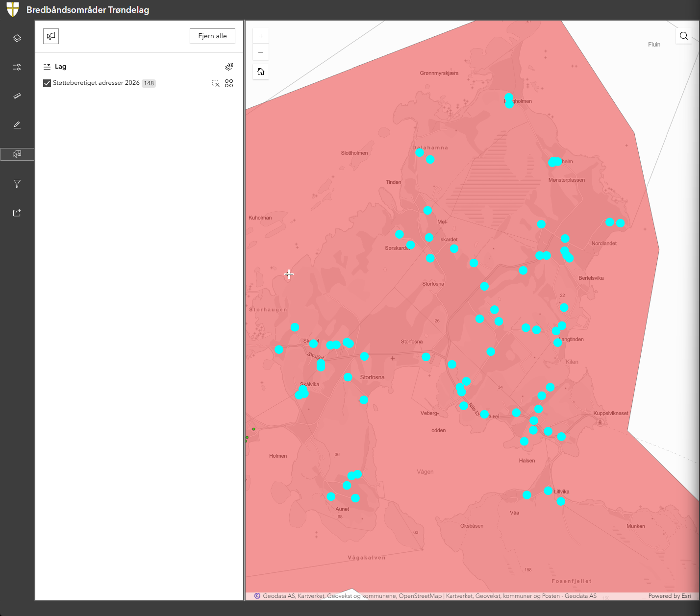700x616 pixels.
Task: Activate the select-features pointer tool
Action: [51, 36]
